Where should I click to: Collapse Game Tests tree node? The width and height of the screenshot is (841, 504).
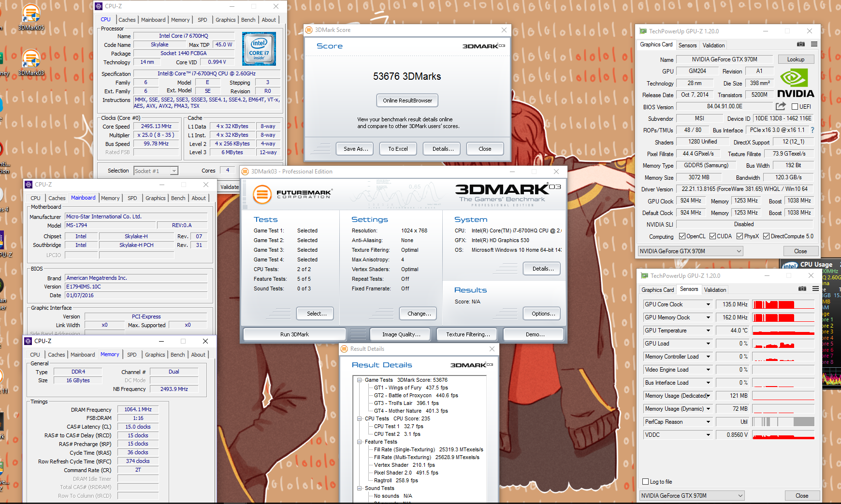[360, 380]
